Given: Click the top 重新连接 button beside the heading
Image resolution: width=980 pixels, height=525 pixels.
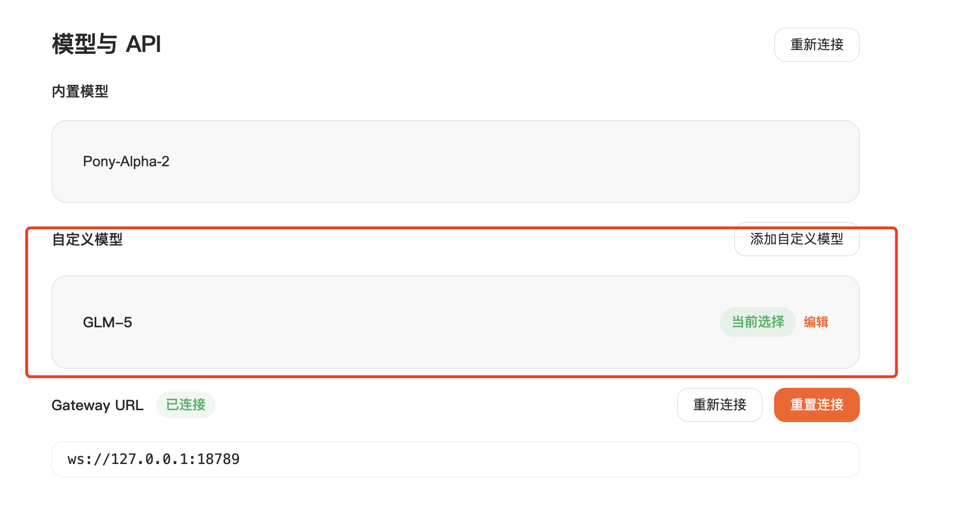Looking at the screenshot, I should point(817,45).
